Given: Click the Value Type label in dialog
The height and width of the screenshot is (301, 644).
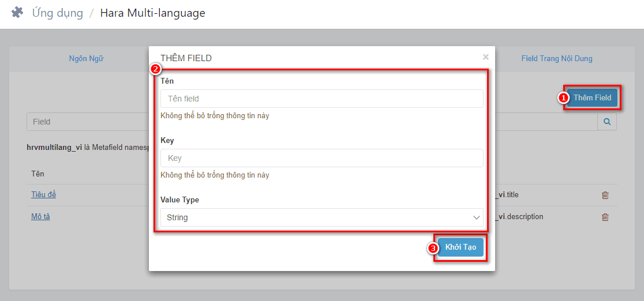Looking at the screenshot, I should click(x=179, y=200).
